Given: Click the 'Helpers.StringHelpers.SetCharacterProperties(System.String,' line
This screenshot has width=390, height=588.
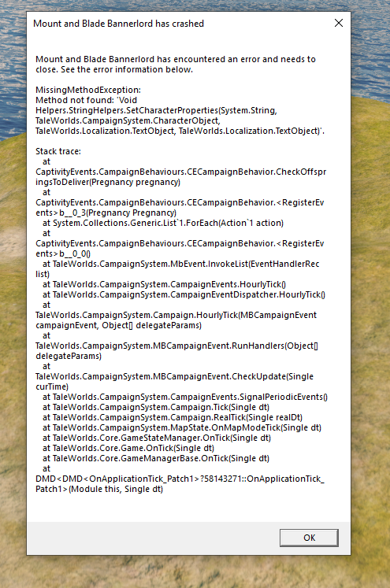Looking at the screenshot, I should pos(156,111).
